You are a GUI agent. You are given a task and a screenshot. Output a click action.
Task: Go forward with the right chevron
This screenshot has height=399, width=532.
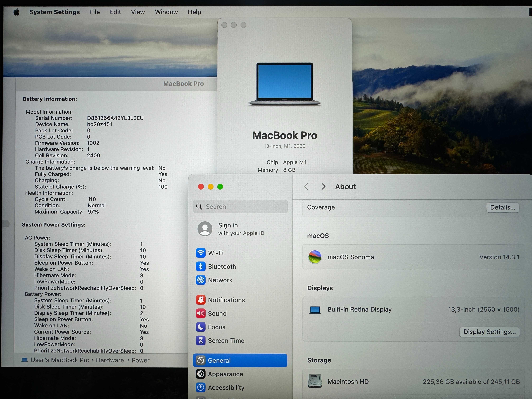click(x=323, y=187)
